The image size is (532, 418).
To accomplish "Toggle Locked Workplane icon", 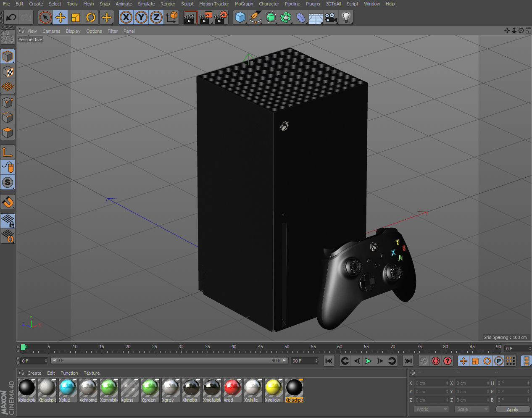I will (x=8, y=221).
